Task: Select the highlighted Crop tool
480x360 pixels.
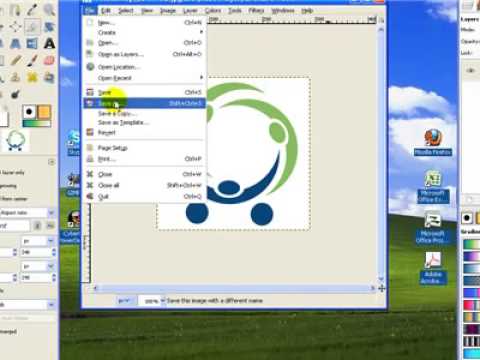Action: (x=32, y=27)
